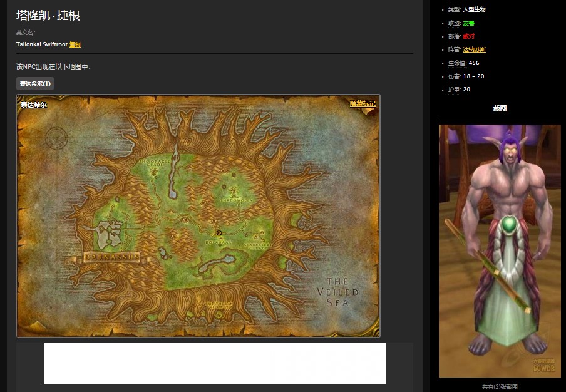
Task: Open the 达纳苏斯 faction link
Action: tap(474, 49)
